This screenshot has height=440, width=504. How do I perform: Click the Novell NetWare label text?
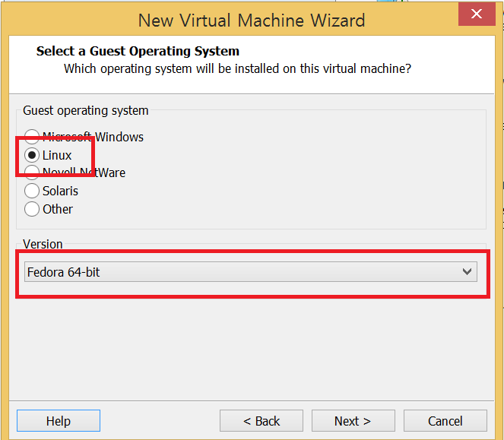point(84,173)
